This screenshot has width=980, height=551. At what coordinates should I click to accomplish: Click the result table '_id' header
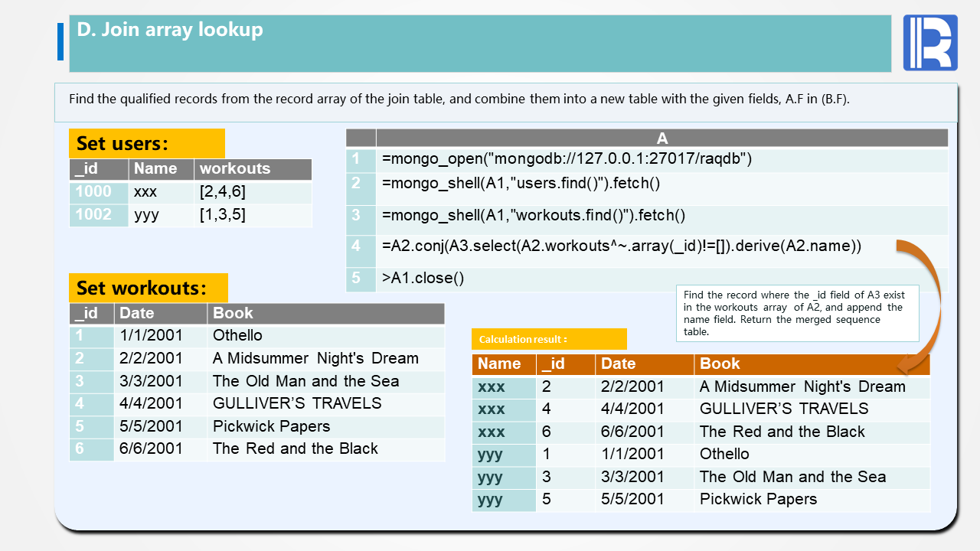pos(566,364)
